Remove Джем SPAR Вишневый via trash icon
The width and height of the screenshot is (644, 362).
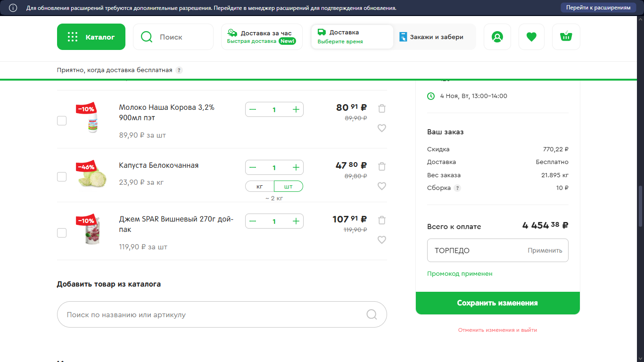pyautogui.click(x=382, y=220)
